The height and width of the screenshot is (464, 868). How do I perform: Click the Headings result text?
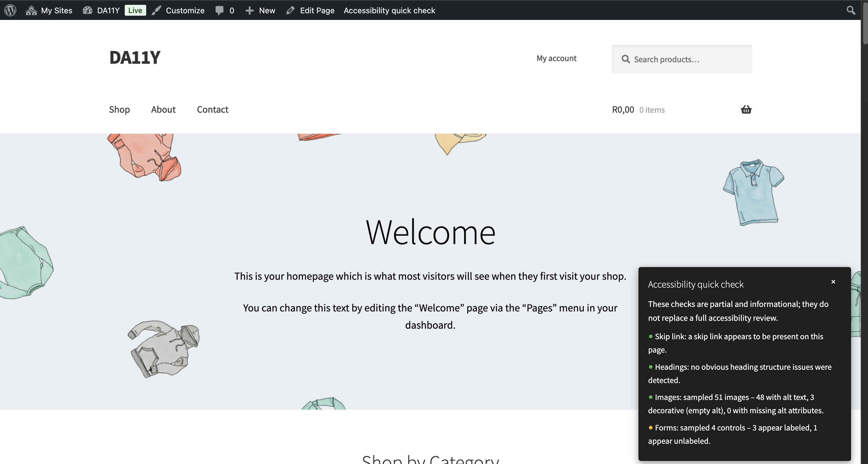[x=740, y=373]
